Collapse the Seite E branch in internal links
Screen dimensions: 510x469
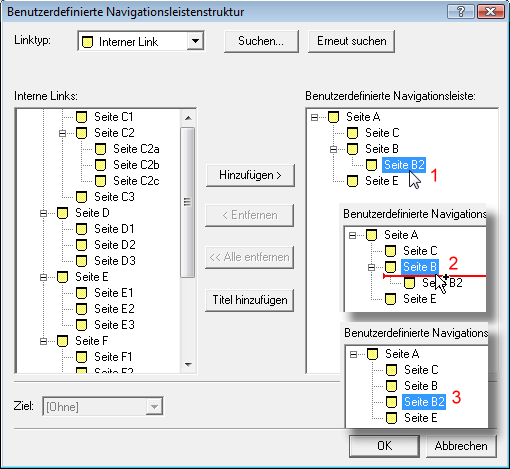[43, 277]
